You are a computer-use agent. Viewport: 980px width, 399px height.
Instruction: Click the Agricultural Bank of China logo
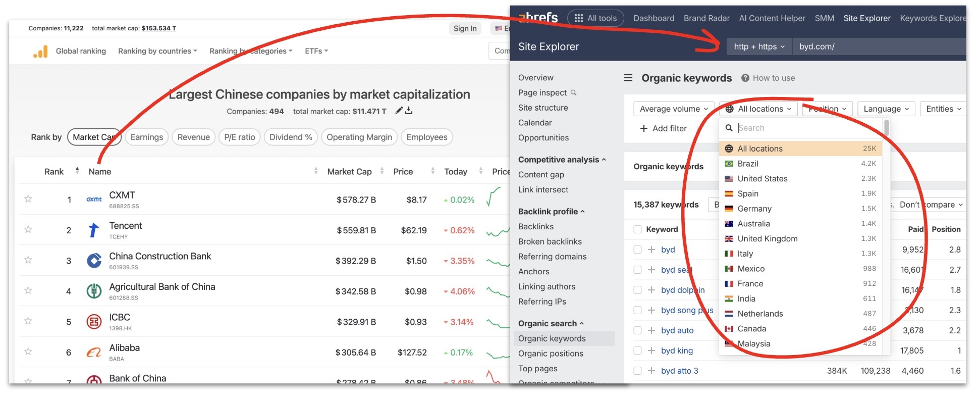[x=94, y=291]
